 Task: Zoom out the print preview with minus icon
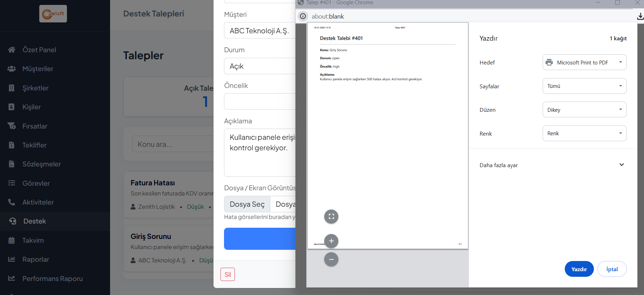[x=331, y=260]
